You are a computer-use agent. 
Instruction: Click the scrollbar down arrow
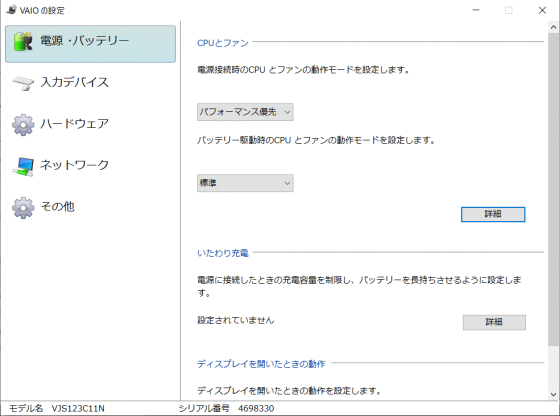click(x=554, y=395)
